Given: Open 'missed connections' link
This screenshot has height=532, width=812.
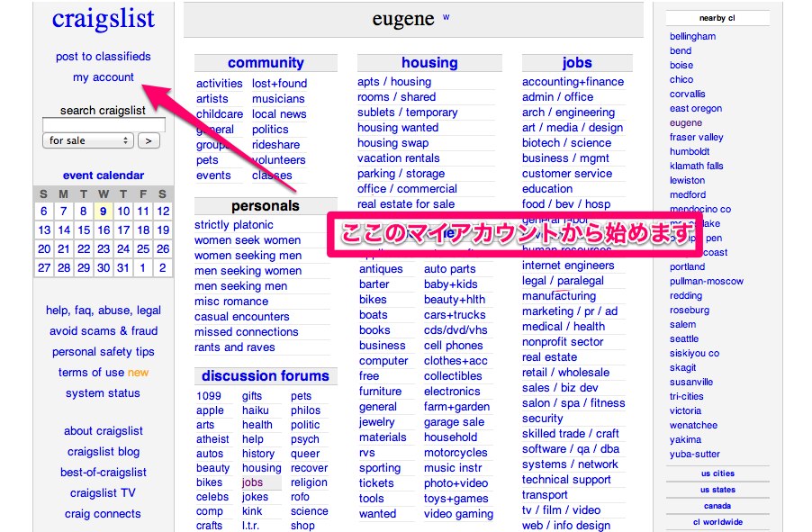Looking at the screenshot, I should 246,332.
